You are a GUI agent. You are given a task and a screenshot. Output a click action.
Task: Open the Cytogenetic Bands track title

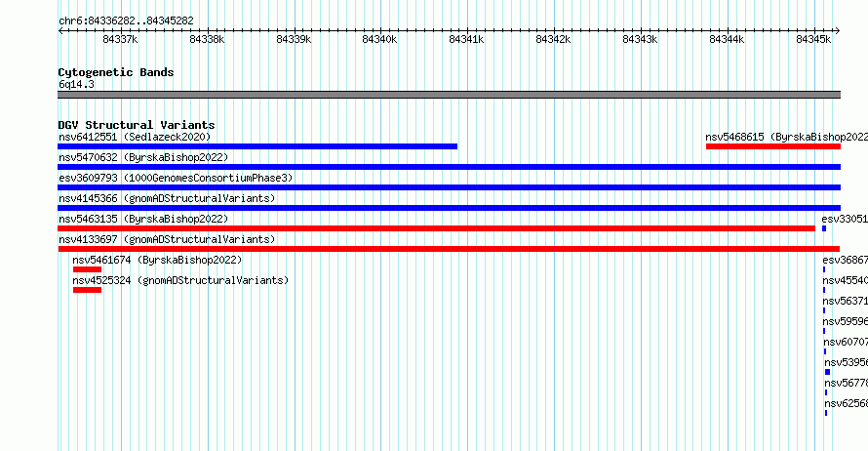pyautogui.click(x=116, y=72)
